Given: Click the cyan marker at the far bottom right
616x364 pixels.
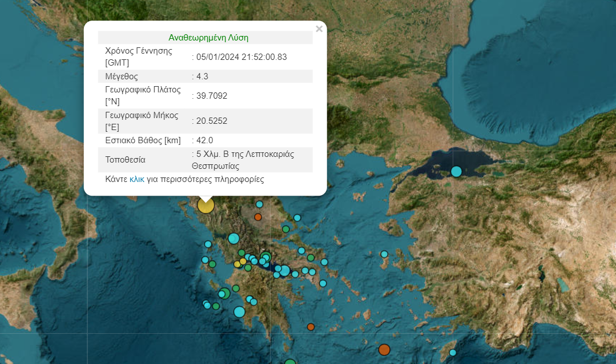Looking at the screenshot, I should (453, 353).
